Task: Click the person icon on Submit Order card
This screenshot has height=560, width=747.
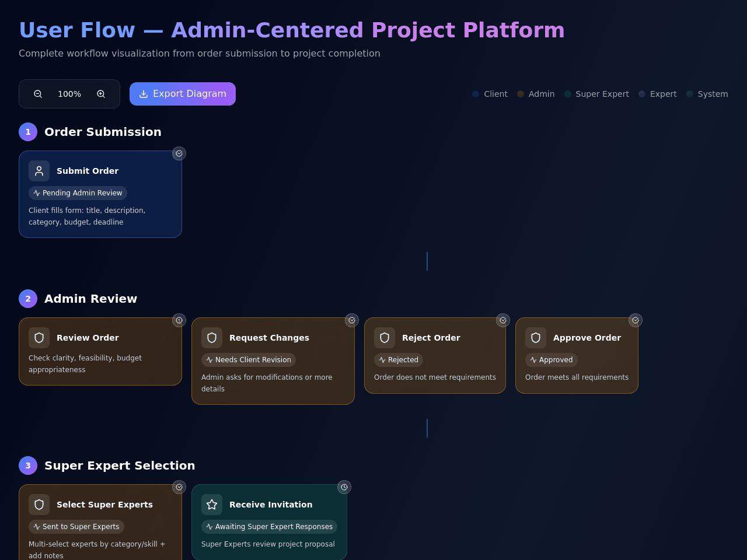Action: [39, 171]
